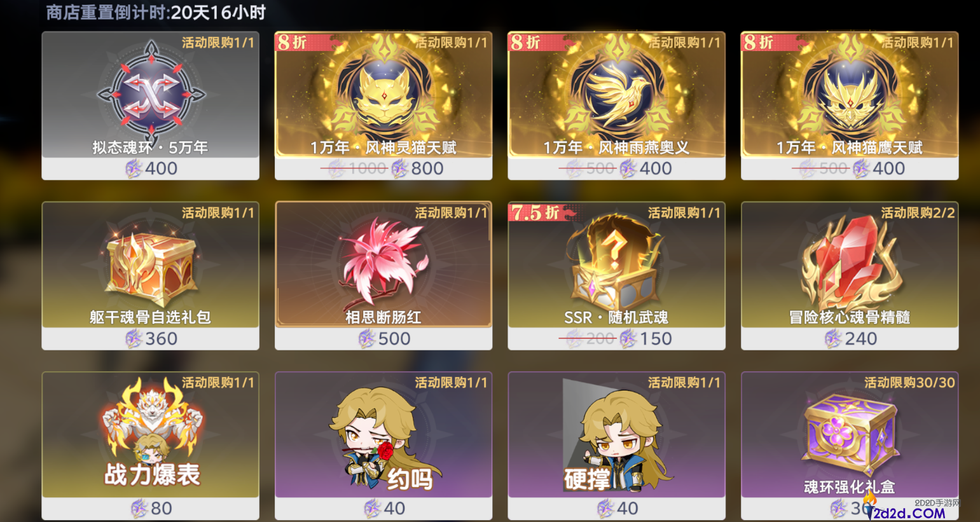Buy 风神雨燕奥义 at discounted 400 price
The width and height of the screenshot is (980, 522).
616,168
